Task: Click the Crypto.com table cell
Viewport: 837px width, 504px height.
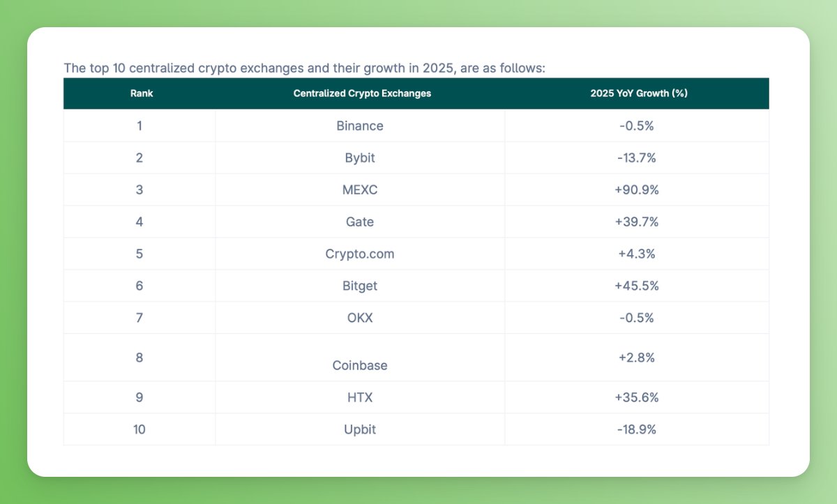Action: coord(360,254)
